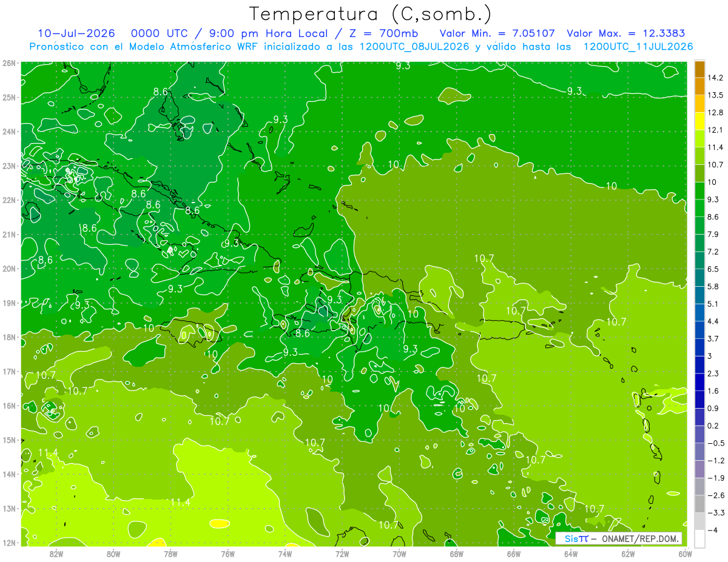Select the 12.8 value on the color scale
This screenshot has height=562, width=728.
point(715,113)
